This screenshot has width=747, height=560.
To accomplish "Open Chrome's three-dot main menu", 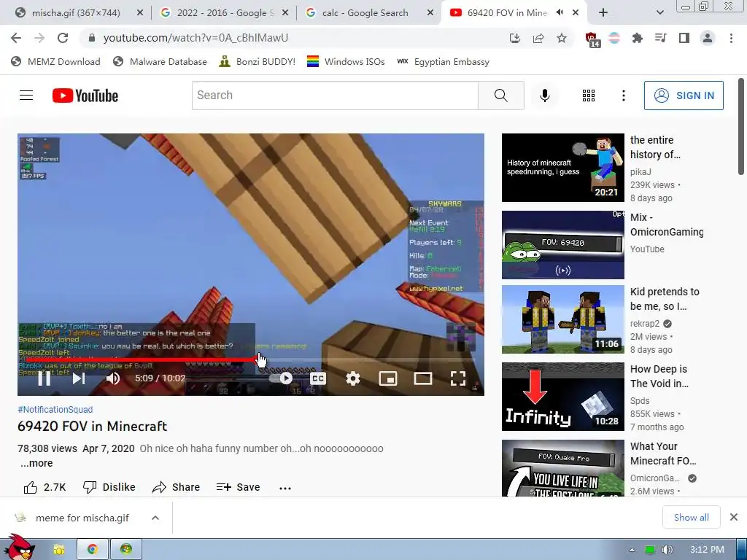I will tap(731, 38).
